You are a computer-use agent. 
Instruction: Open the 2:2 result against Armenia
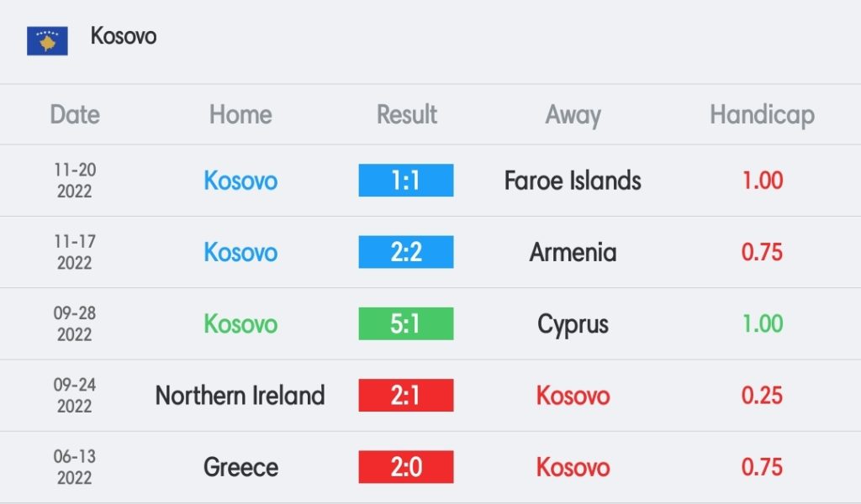pyautogui.click(x=406, y=252)
